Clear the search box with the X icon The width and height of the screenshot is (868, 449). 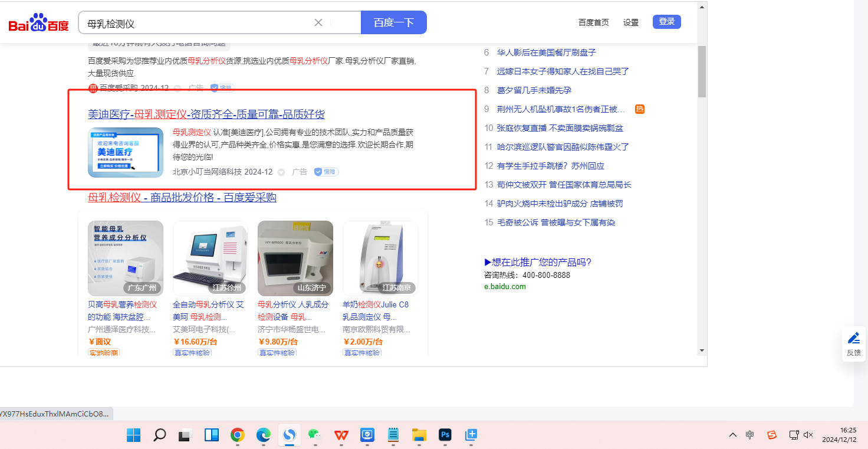click(318, 23)
